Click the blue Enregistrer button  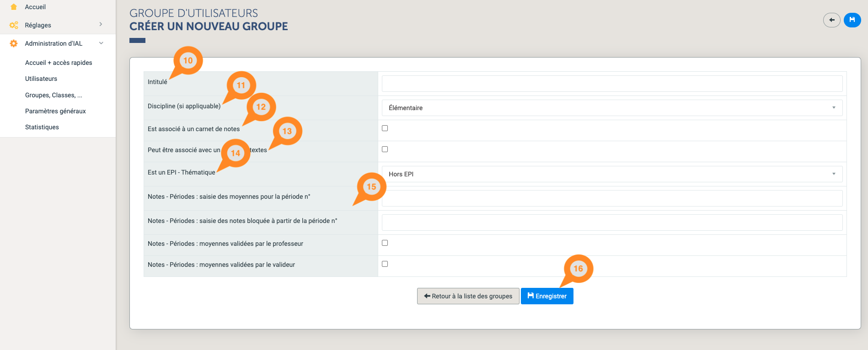tap(547, 296)
